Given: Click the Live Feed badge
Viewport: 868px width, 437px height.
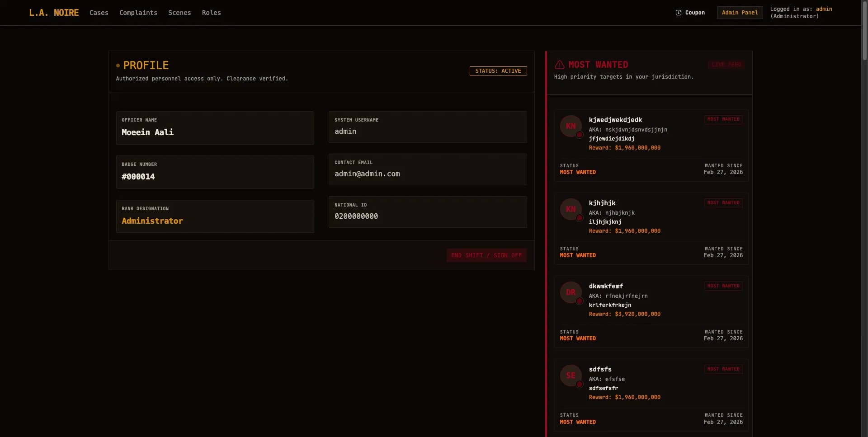Looking at the screenshot, I should pyautogui.click(x=726, y=65).
